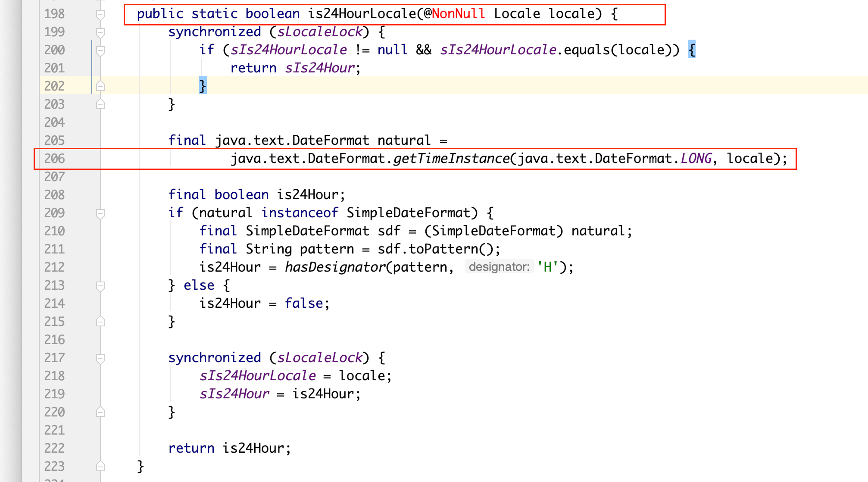Click the LONG constant on line 206
Viewport: 868px width, 482px height.
point(696,159)
